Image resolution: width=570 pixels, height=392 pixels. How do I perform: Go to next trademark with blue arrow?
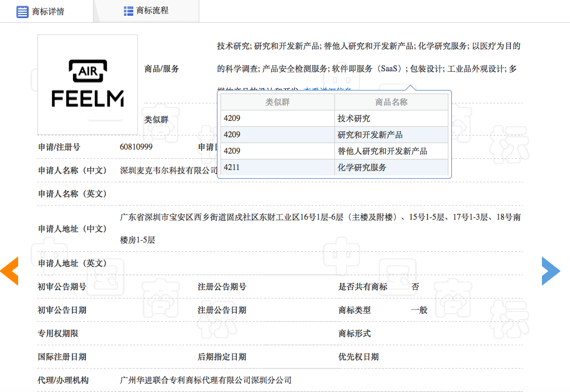(x=551, y=270)
